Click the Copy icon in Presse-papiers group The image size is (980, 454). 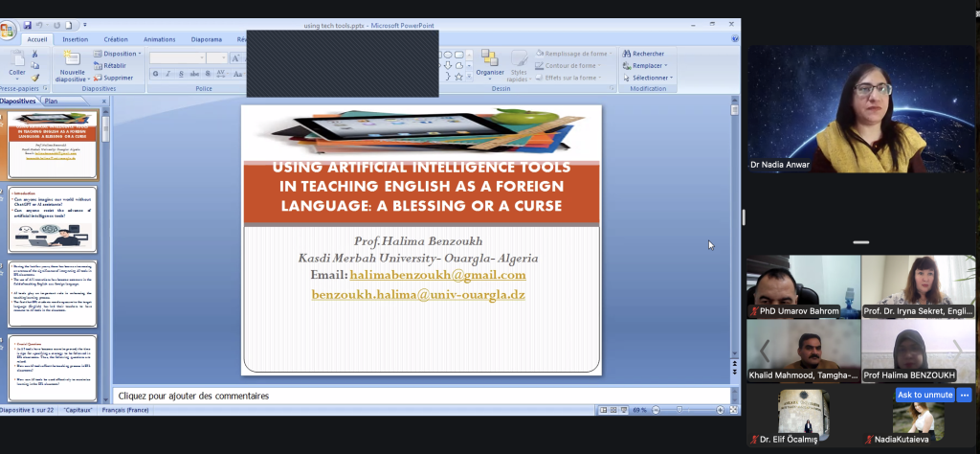click(x=35, y=66)
